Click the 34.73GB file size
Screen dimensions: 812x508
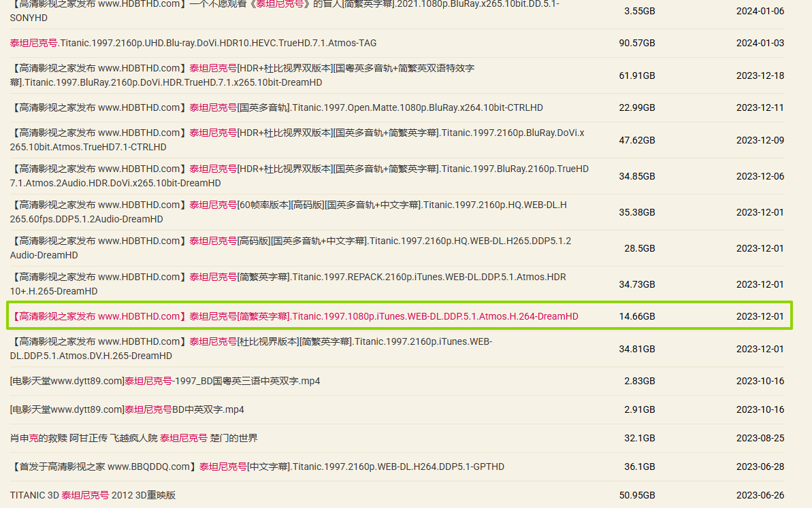637,284
